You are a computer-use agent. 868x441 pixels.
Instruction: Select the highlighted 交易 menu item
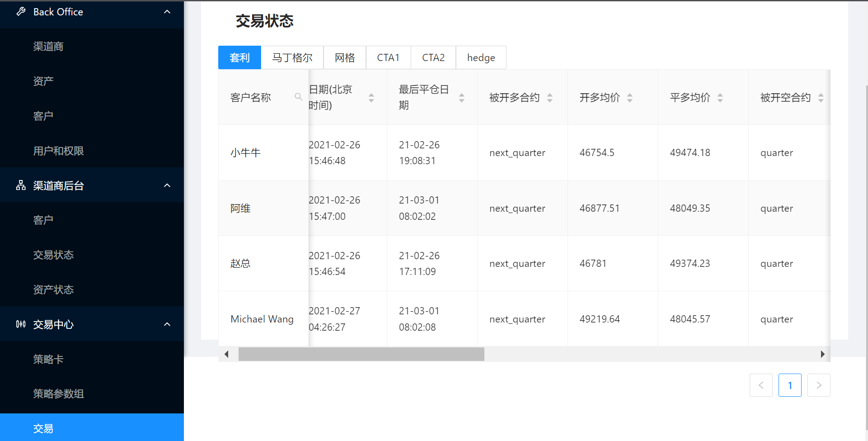click(92, 428)
